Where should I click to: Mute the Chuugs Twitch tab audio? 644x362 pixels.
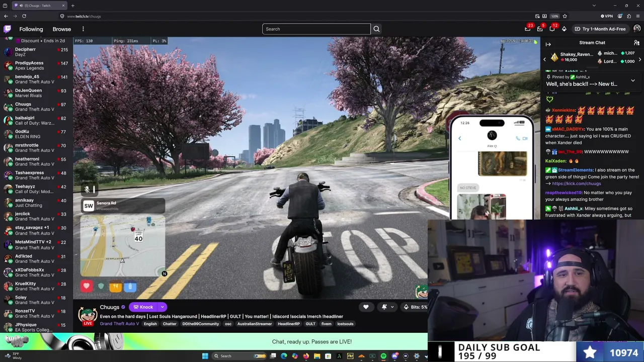point(21,6)
